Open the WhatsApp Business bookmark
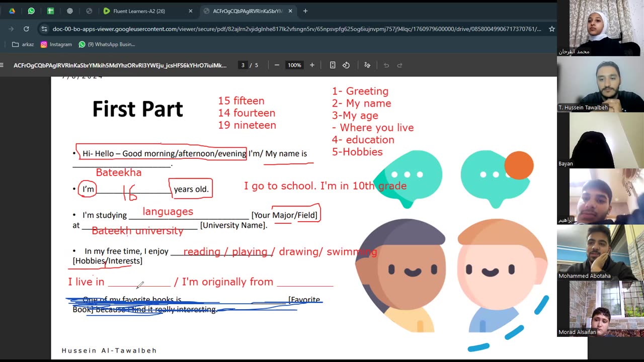Screen dimensions: 644x362 (107, 44)
